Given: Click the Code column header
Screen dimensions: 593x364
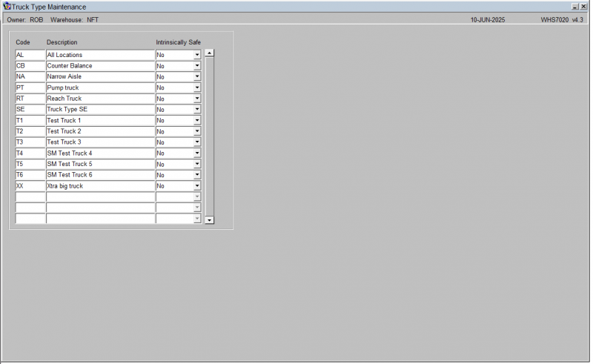Looking at the screenshot, I should (x=23, y=42).
